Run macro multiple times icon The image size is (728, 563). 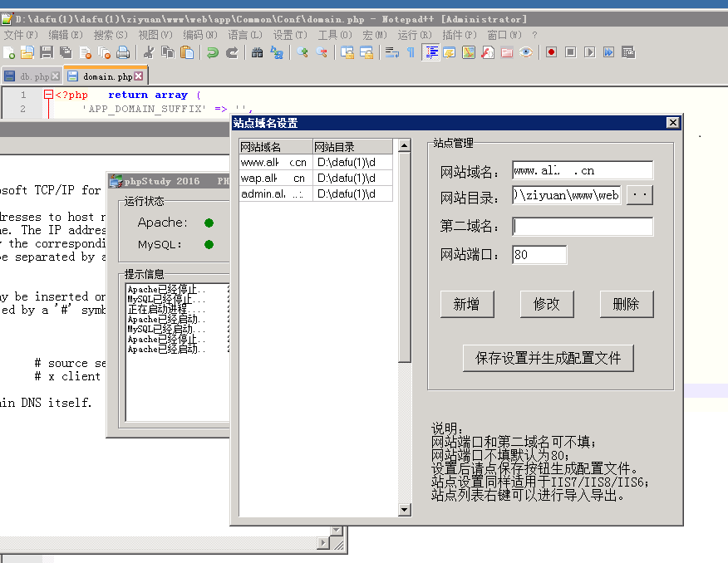(608, 53)
